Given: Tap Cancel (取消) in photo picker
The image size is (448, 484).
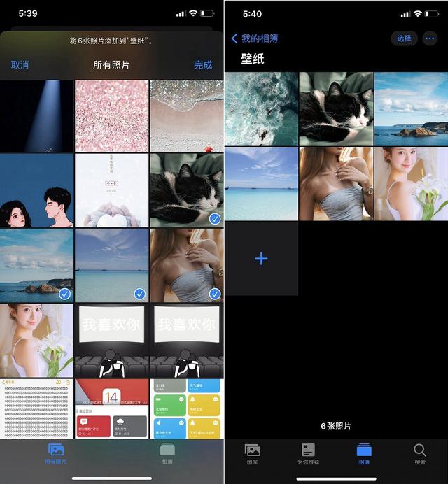Looking at the screenshot, I should pyautogui.click(x=20, y=65).
